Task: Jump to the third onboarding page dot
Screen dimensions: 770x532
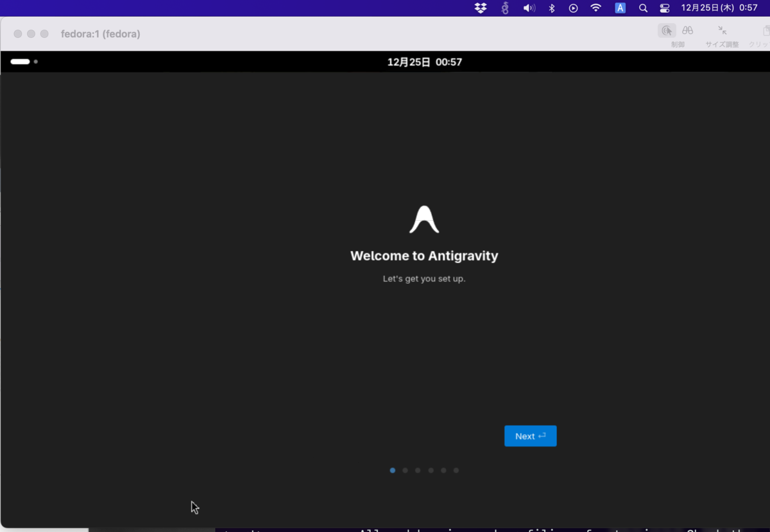Action: pos(418,470)
